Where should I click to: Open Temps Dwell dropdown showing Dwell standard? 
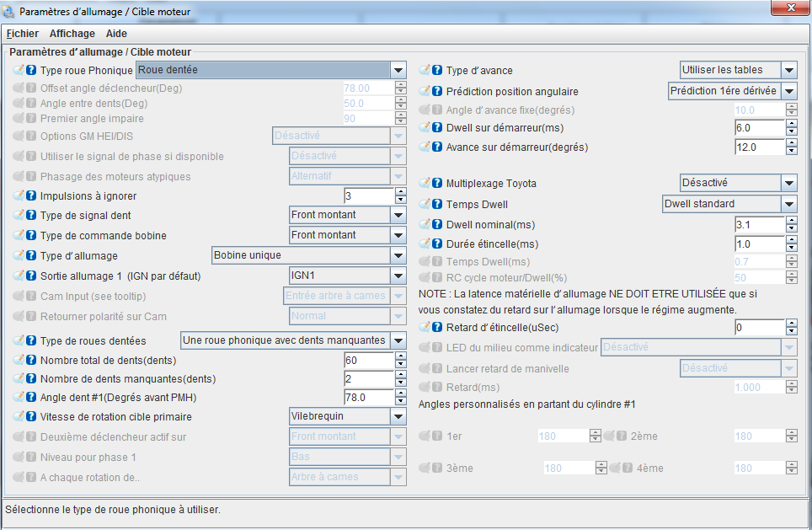(788, 204)
